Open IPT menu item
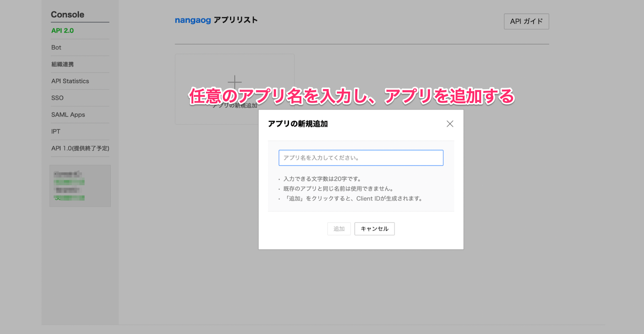The height and width of the screenshot is (334, 644). (56, 131)
